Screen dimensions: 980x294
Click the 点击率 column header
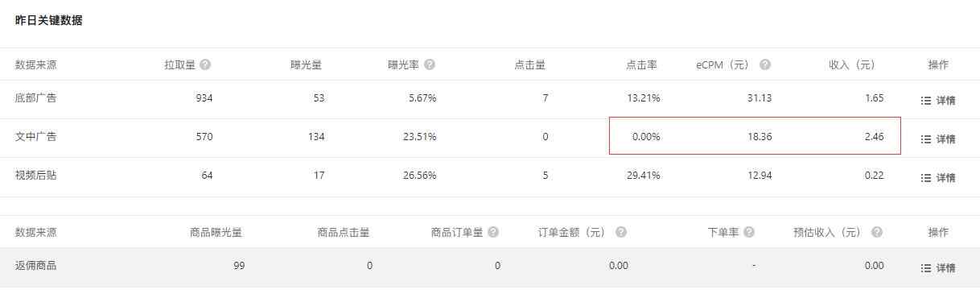pos(642,64)
